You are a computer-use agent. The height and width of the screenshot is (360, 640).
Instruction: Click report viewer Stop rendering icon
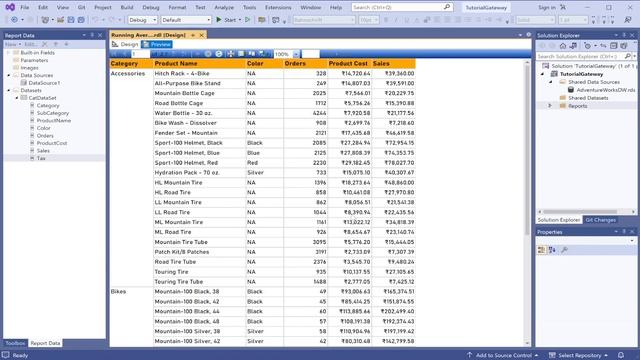(x=208, y=54)
